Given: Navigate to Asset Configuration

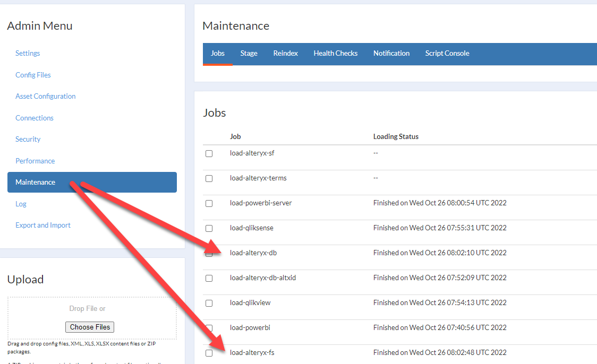Looking at the screenshot, I should [45, 96].
